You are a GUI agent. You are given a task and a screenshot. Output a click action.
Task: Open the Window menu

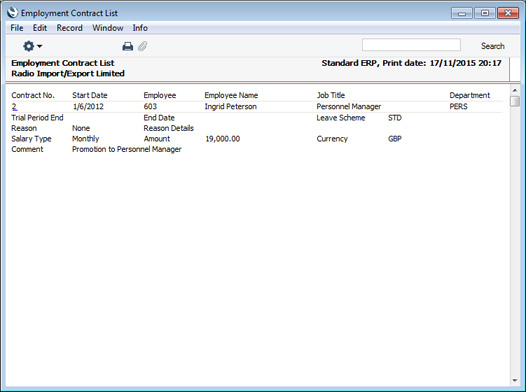tap(108, 28)
